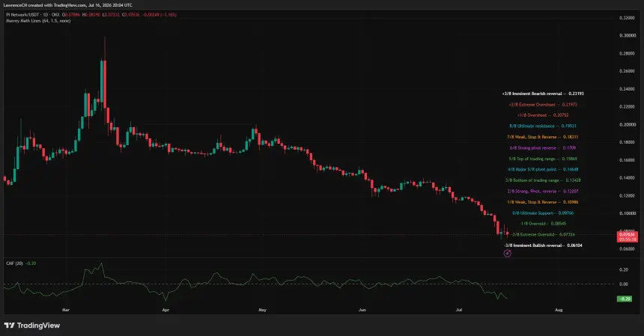
Task: Click the green CMF value tag -0.20
Action: point(625,299)
